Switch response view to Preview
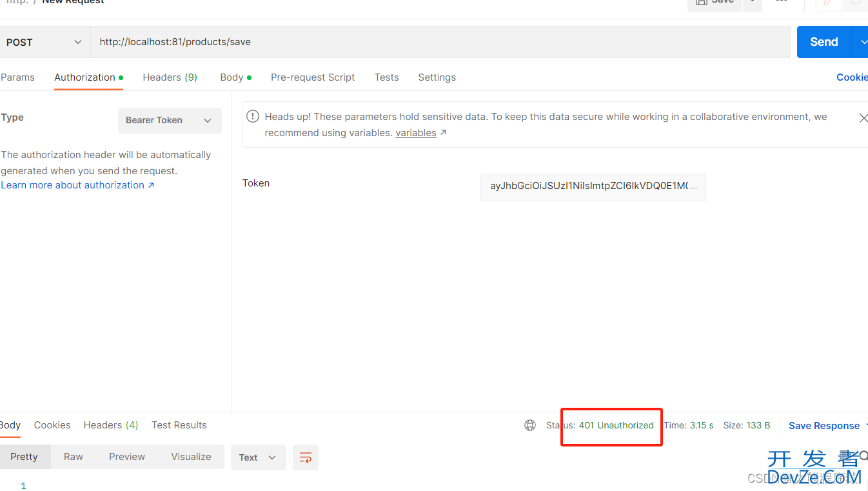The image size is (868, 491). [x=127, y=457]
